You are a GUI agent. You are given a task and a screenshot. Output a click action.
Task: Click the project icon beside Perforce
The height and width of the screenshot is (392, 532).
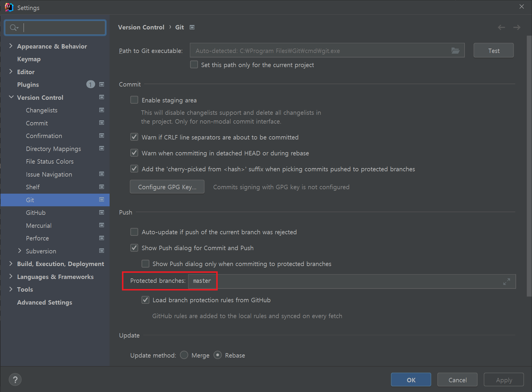coord(102,238)
